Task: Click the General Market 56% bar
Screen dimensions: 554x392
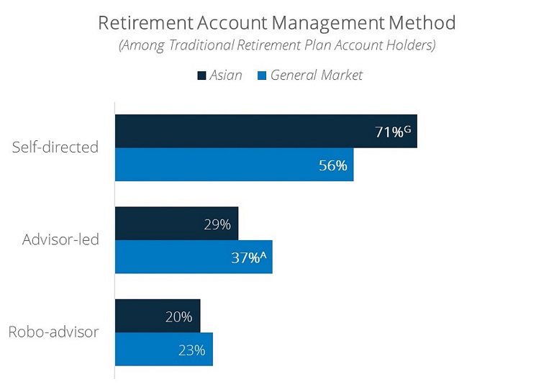Action: [235, 165]
